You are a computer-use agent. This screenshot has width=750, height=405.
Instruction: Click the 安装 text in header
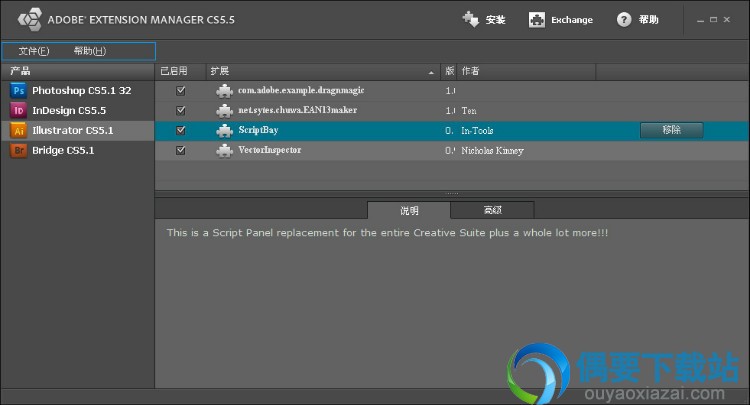tap(496, 20)
